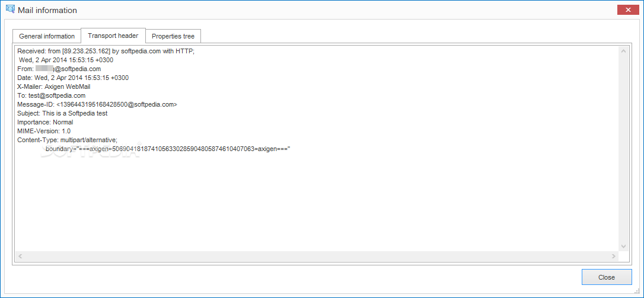Image resolution: width=644 pixels, height=298 pixels.
Task: Click the 'To: test@softpedia.com' line
Action: [x=52, y=95]
